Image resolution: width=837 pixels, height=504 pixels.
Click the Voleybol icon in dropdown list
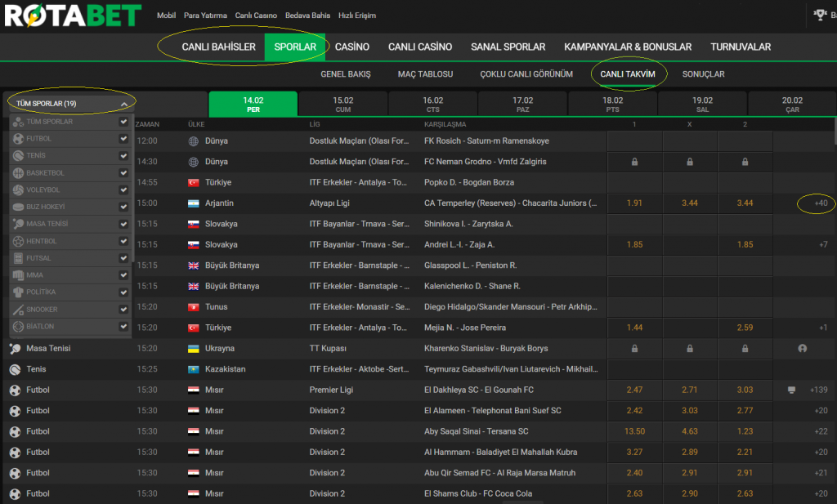(18, 190)
